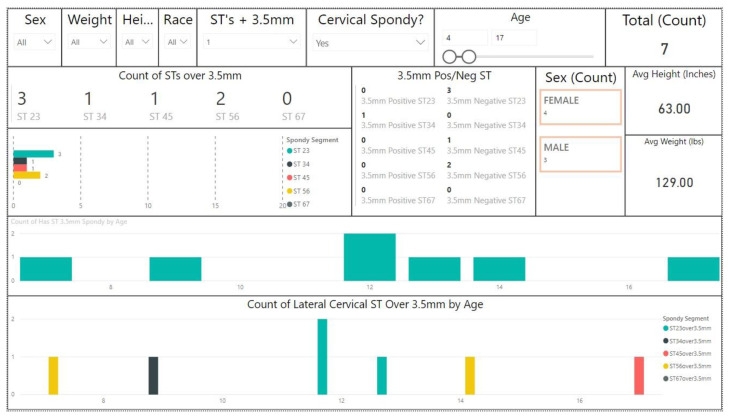
Task: Expand the Weight filter dropdown
Action: pyautogui.click(x=90, y=43)
